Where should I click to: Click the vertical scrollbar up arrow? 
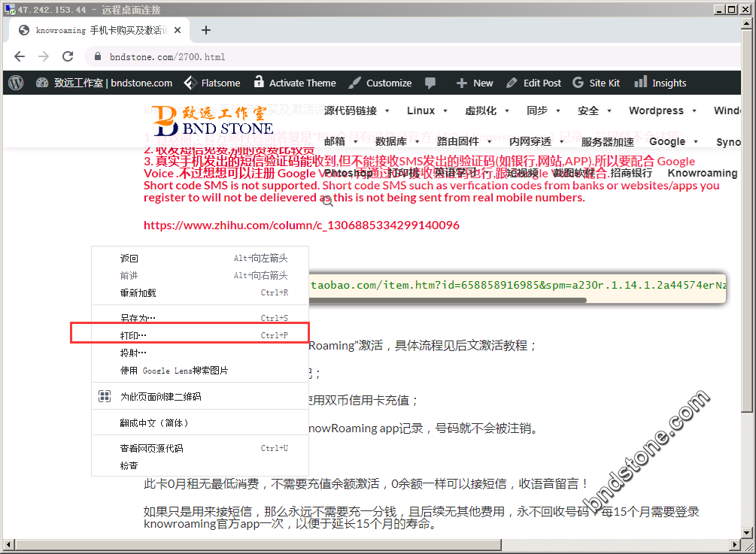pyautogui.click(x=747, y=23)
